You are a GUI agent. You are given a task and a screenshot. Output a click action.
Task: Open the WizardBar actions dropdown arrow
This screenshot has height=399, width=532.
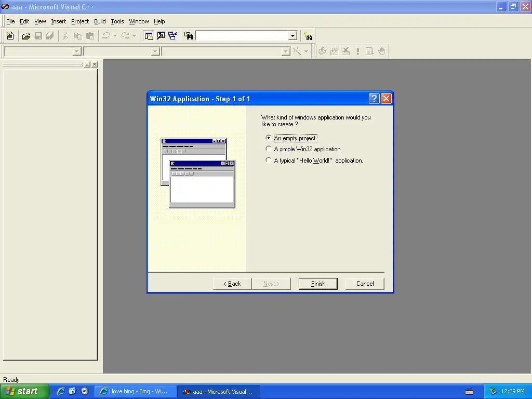pos(306,51)
